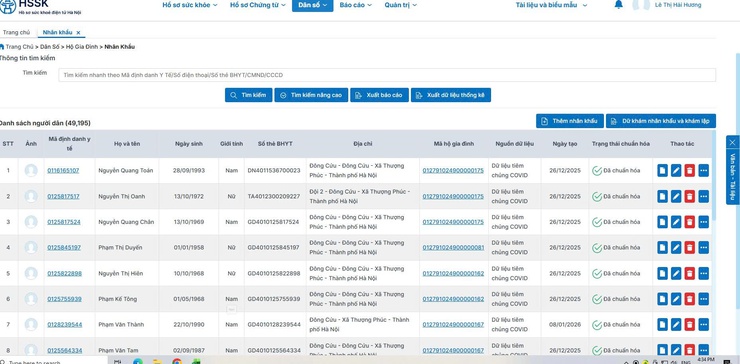The image size is (740, 364).
Task: Go to Trang Chủ in the breadcrumb
Action: [x=19, y=47]
